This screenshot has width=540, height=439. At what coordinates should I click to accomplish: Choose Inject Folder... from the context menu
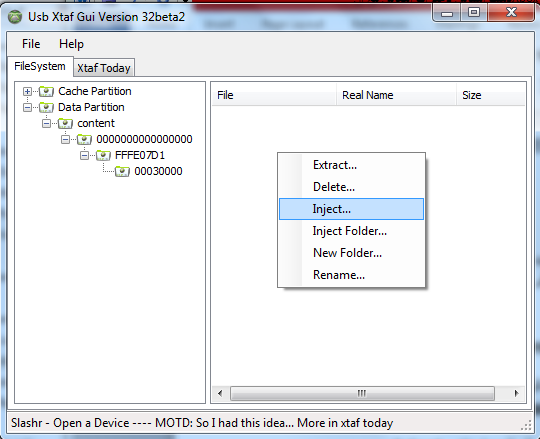(351, 231)
